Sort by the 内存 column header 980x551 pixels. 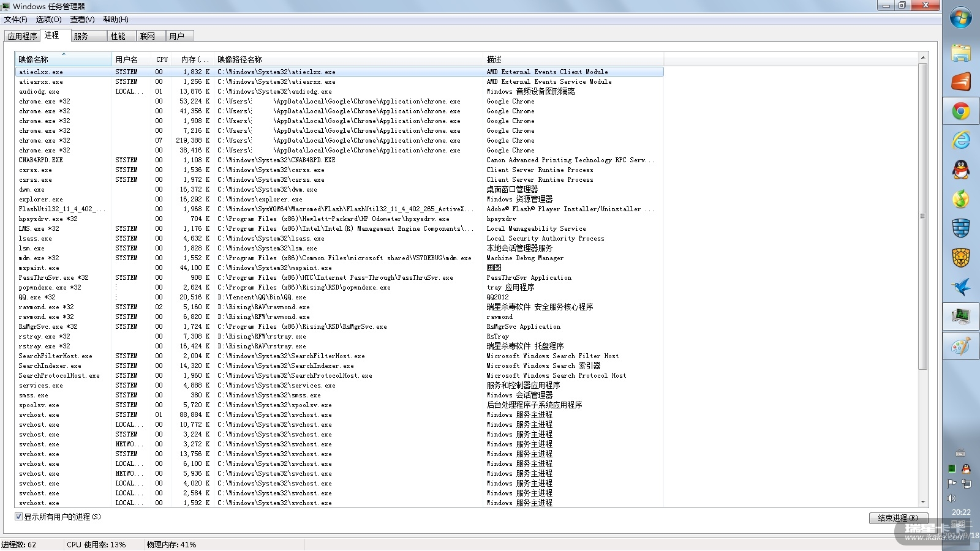tap(194, 59)
